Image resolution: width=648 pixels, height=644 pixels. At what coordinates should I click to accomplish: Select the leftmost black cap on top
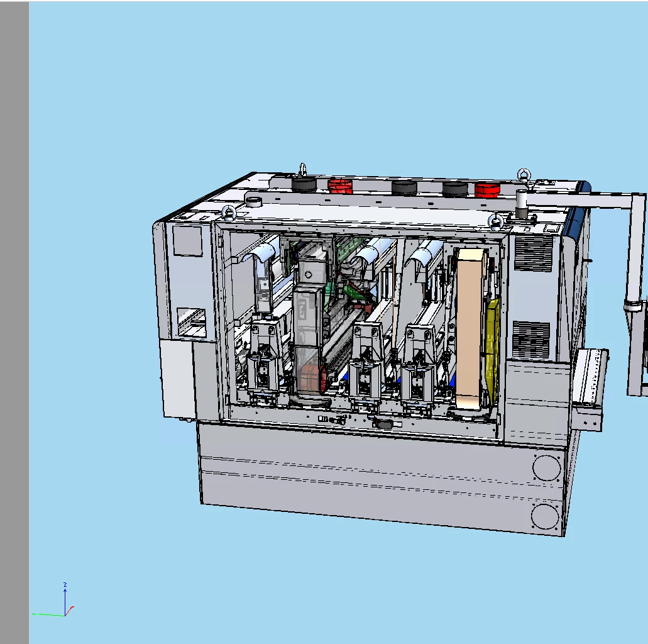click(305, 184)
